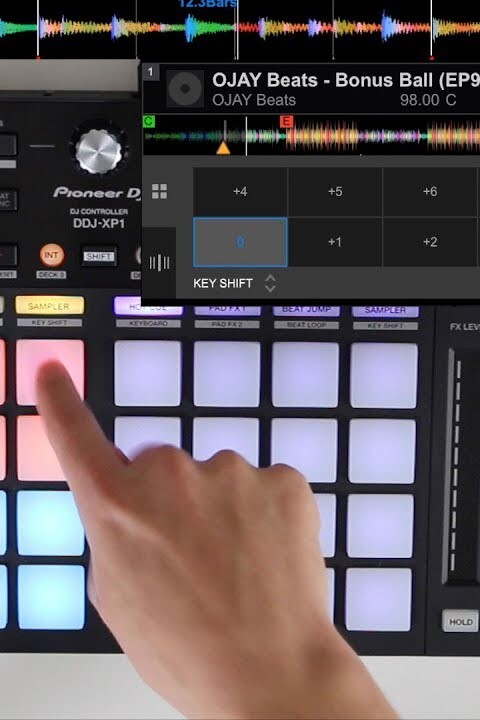Select the +2 key shift cell
480x720 pixels.
[x=430, y=242]
